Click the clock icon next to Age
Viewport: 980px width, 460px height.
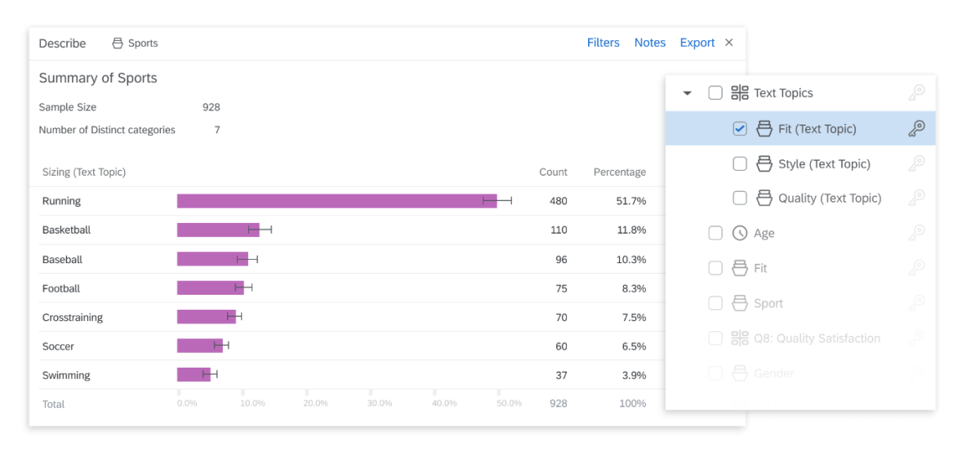740,234
